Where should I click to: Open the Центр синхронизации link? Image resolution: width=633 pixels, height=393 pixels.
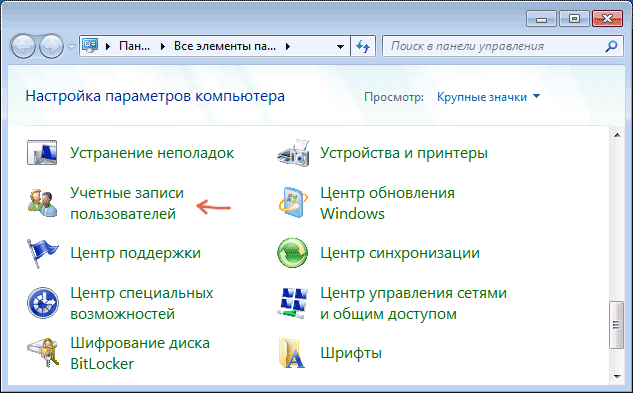tap(400, 253)
